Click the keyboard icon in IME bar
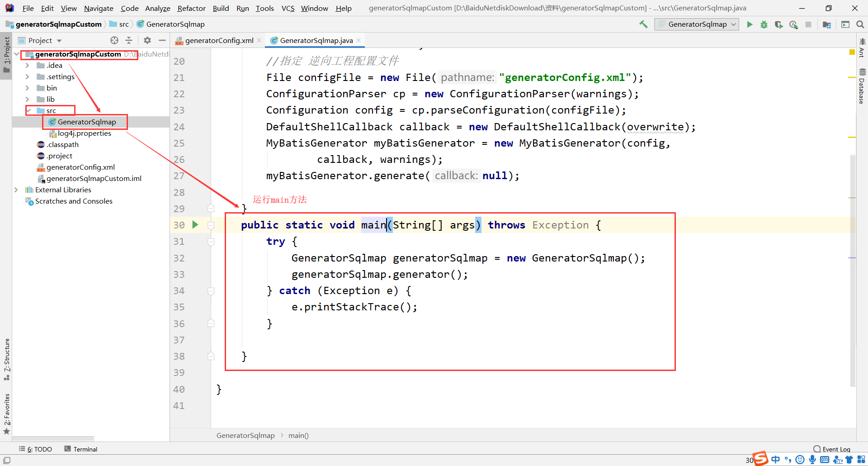 click(825, 460)
